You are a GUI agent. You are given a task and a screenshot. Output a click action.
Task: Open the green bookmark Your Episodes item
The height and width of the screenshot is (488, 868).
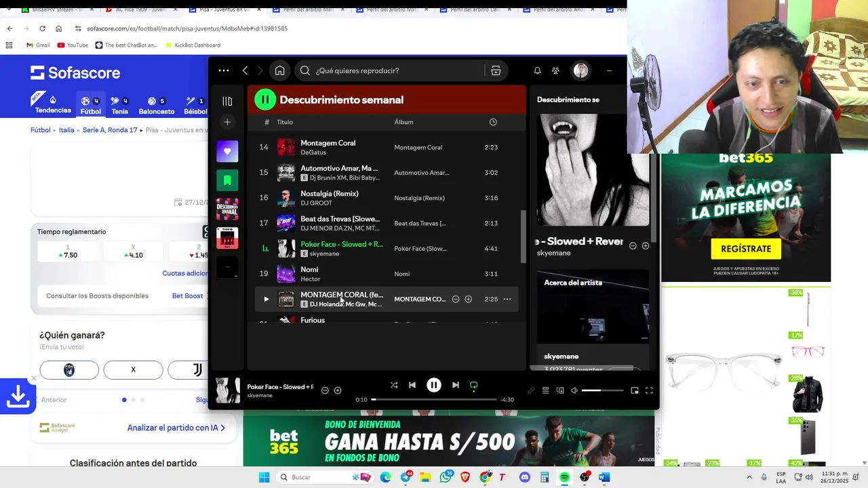click(227, 180)
